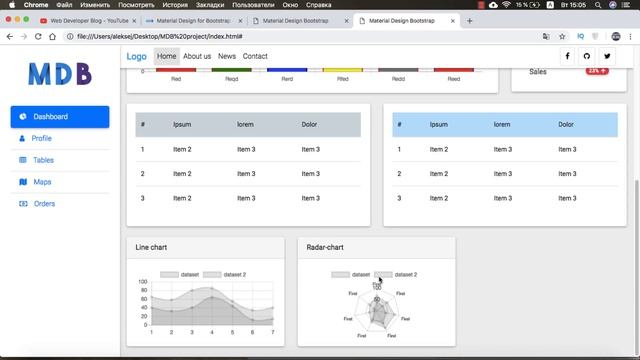The width and height of the screenshot is (640, 360).
Task: Click the lorem header in the gray table
Action: tap(245, 124)
